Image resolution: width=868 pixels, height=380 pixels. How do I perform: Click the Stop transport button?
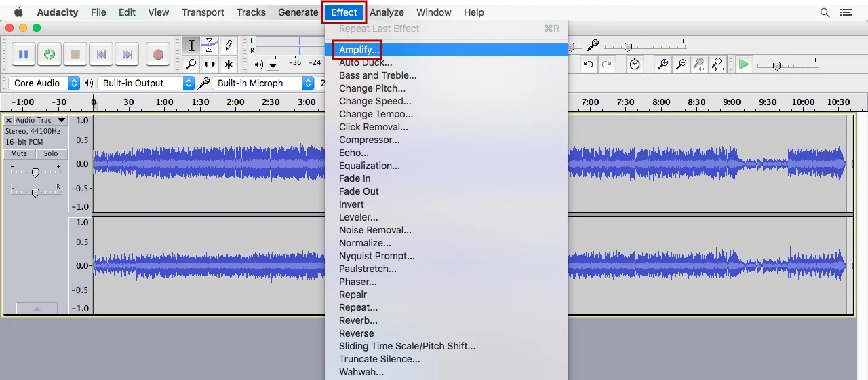coord(75,54)
